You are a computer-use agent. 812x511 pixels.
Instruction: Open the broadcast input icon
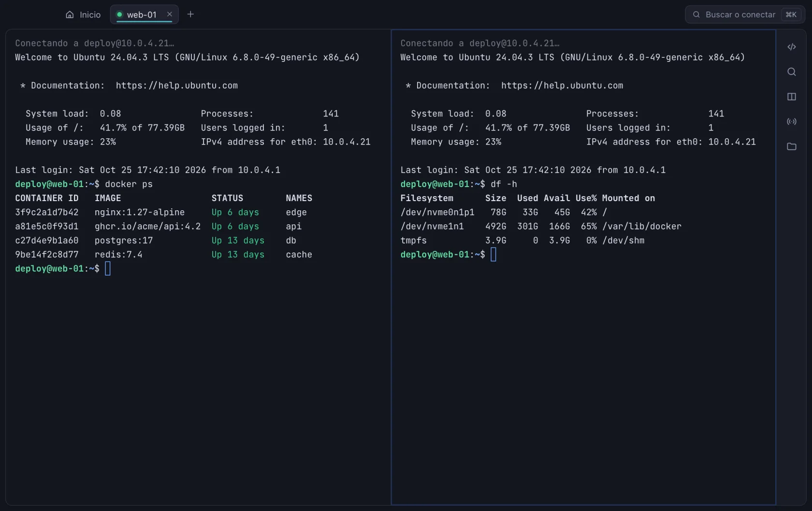point(791,121)
